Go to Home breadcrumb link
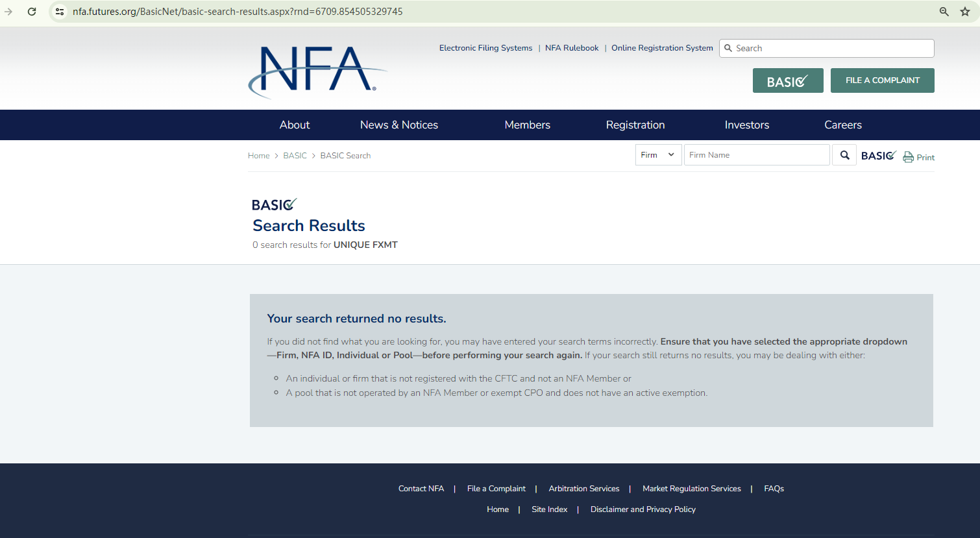The height and width of the screenshot is (538, 980). [258, 156]
